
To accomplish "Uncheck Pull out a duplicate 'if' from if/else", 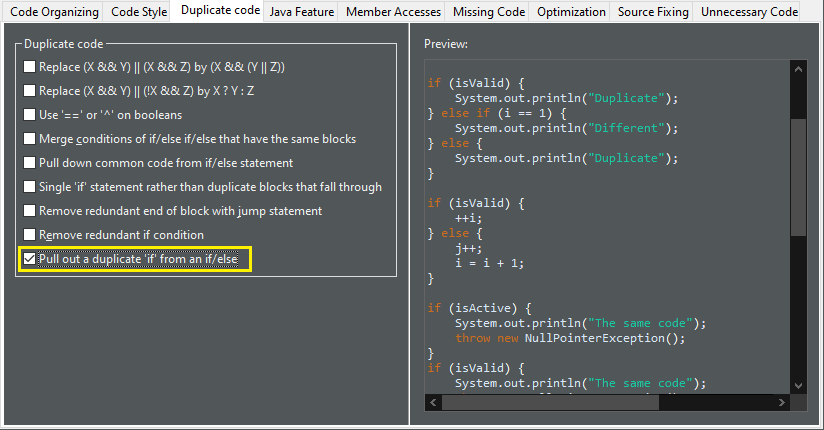I will [x=29, y=259].
